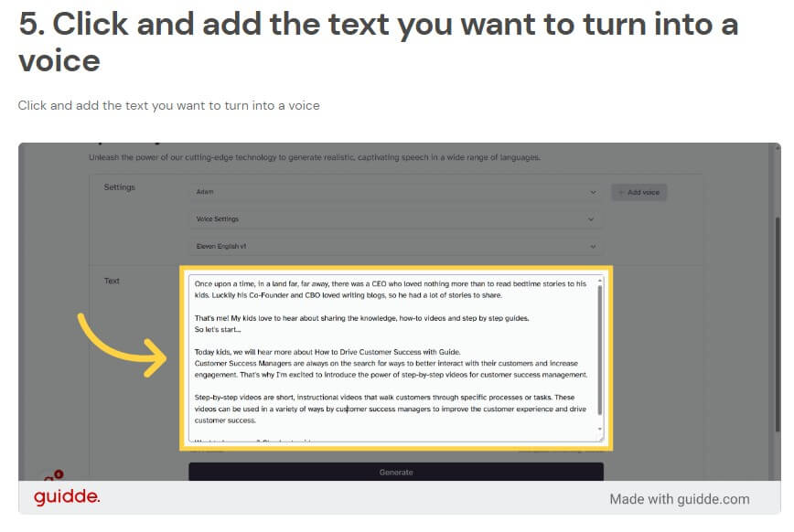Screen dimensions: 794x532
Task: Click the line starting 'That's me! My kids love'
Action: pos(361,318)
